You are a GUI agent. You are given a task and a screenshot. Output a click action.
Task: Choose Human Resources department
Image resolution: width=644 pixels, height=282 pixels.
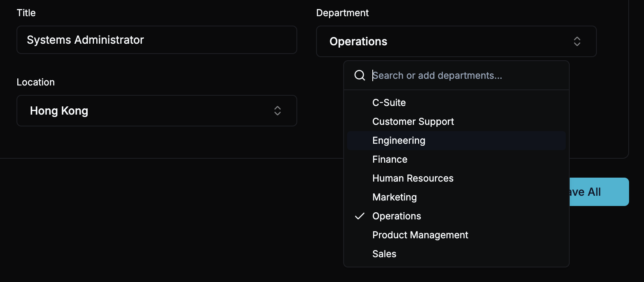(x=413, y=178)
